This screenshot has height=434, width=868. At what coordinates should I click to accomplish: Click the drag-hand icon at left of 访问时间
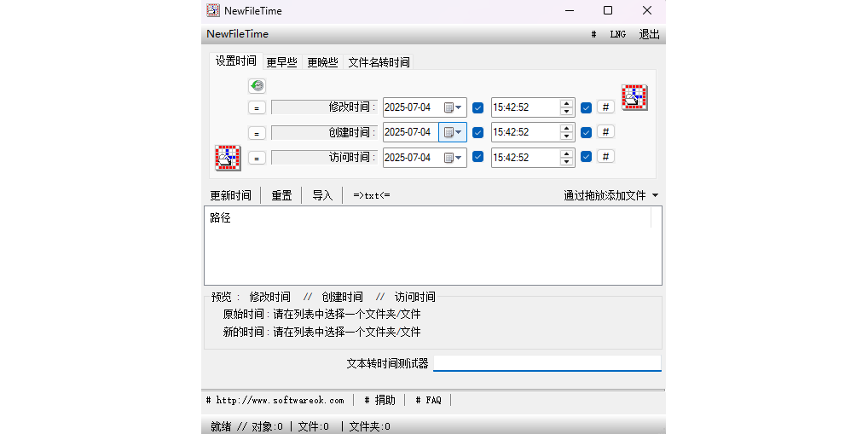pyautogui.click(x=228, y=158)
